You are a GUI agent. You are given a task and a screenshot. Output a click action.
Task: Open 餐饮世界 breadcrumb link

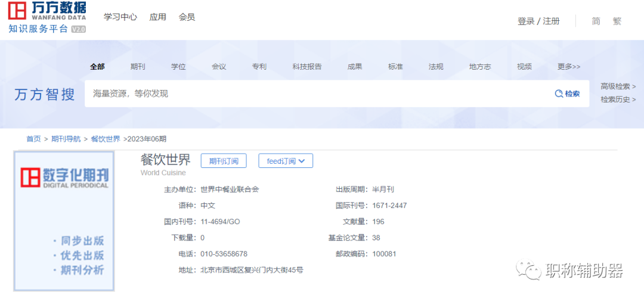(106, 139)
